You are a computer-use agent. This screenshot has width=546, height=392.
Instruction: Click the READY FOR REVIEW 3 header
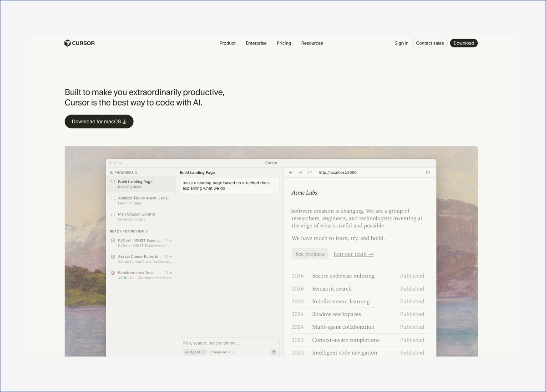point(129,231)
